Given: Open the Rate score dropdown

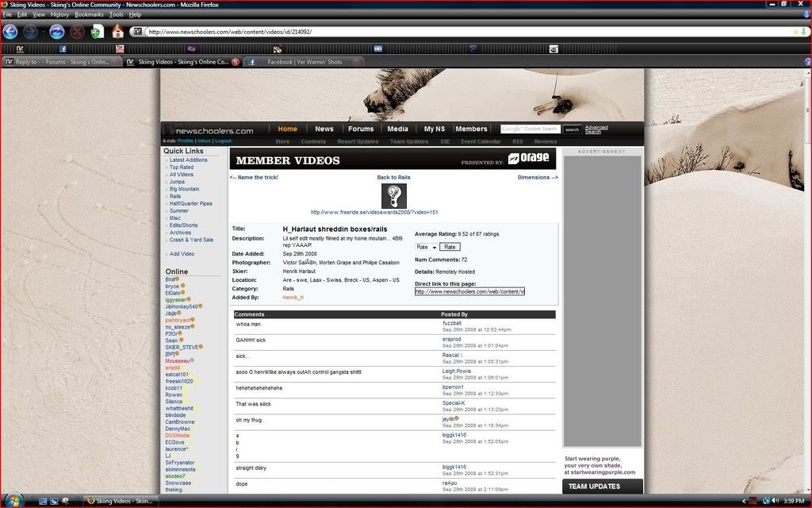Looking at the screenshot, I should coord(427,247).
